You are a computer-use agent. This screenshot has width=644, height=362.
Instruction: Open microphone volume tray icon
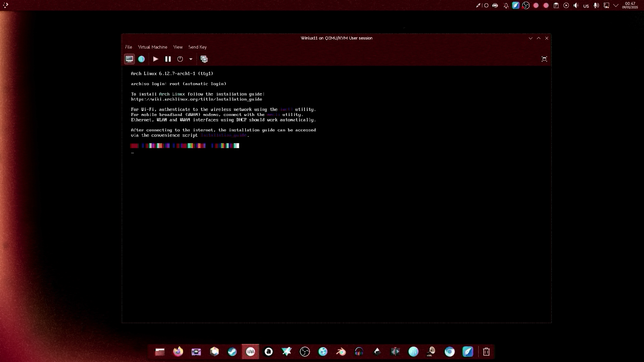coord(596,5)
